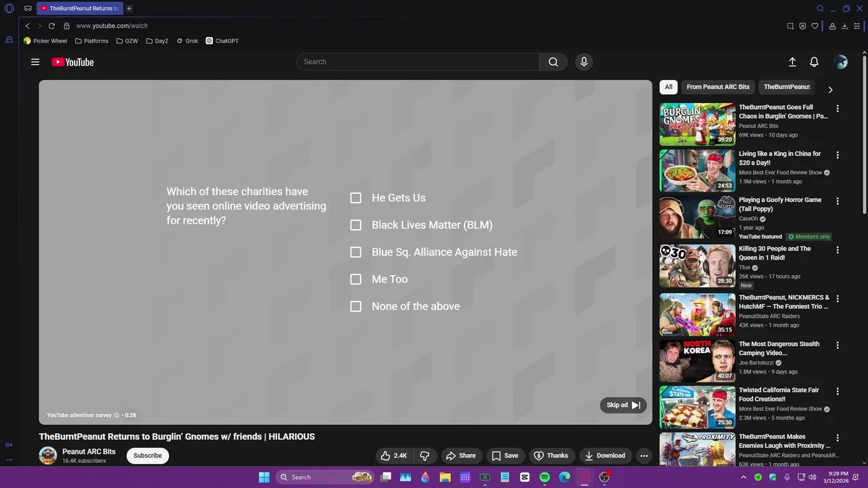Open options for Killing 30 People video

point(837,250)
